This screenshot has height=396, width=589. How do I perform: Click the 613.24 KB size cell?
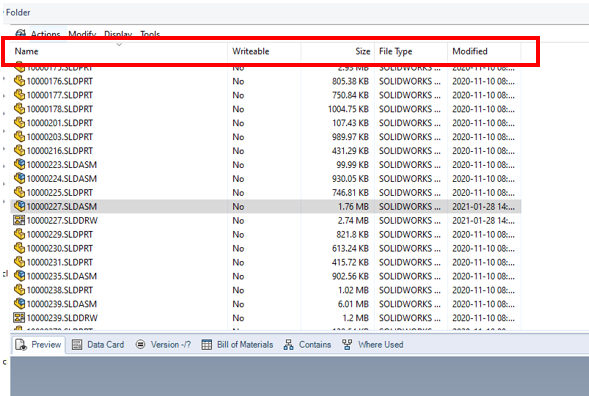[350, 248]
